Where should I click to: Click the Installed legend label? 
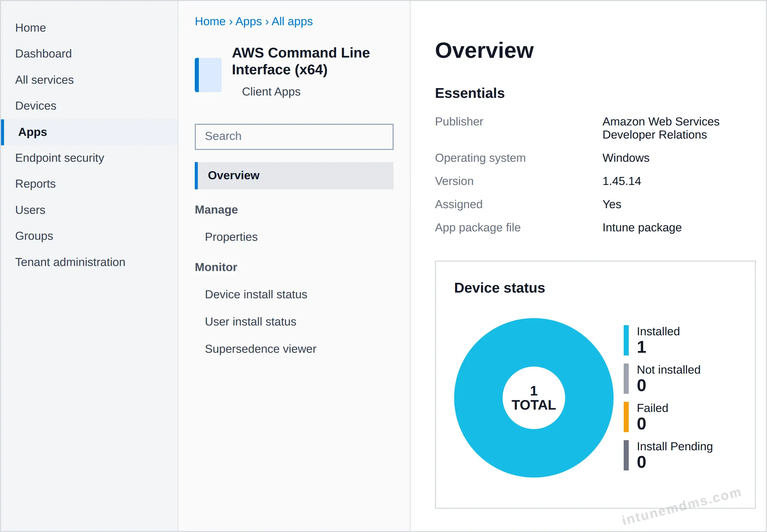click(x=658, y=331)
